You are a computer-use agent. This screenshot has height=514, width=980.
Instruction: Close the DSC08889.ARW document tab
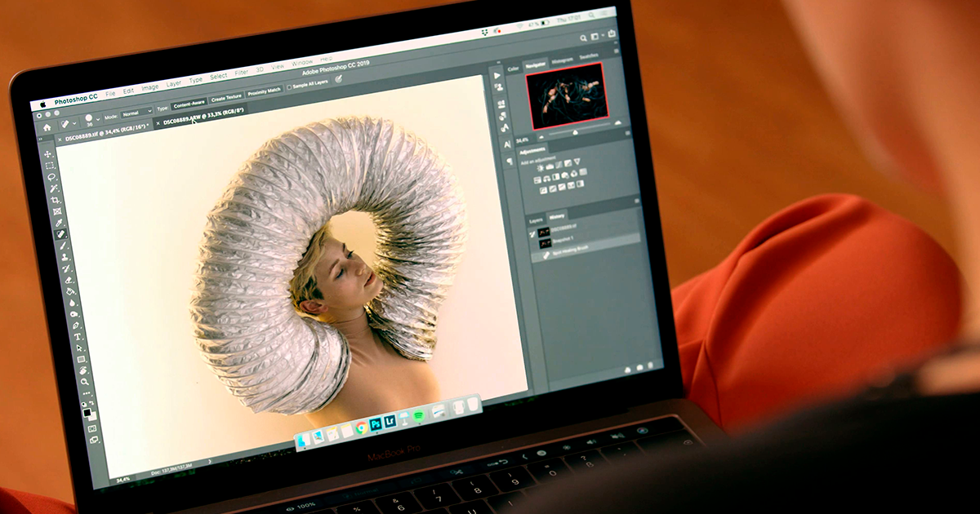coord(158,123)
